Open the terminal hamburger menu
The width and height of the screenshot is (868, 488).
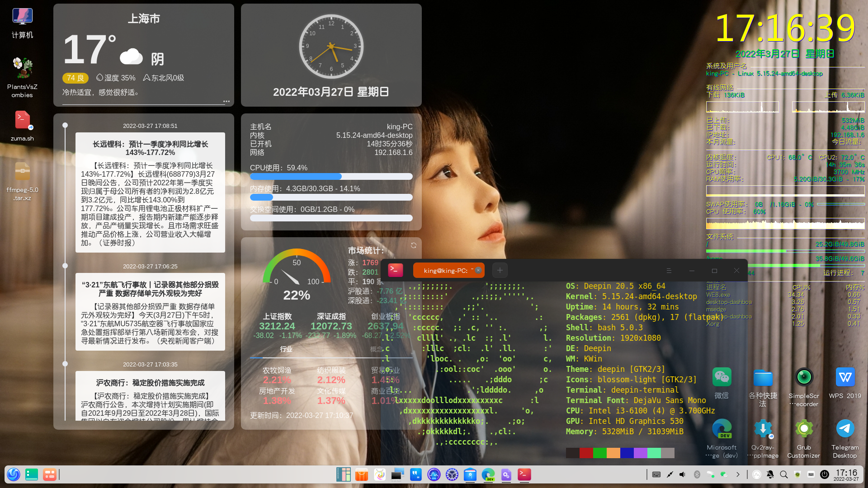coord(669,270)
